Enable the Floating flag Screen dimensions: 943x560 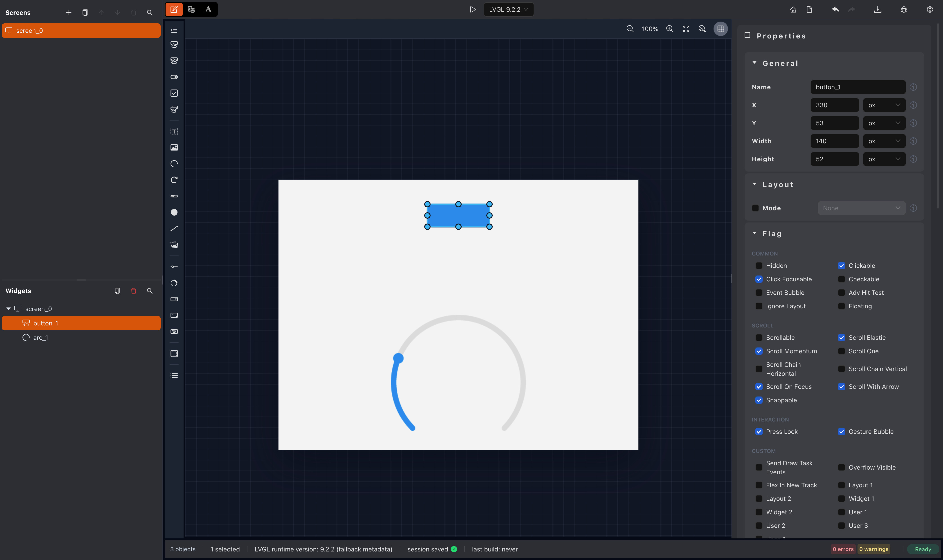(x=842, y=306)
